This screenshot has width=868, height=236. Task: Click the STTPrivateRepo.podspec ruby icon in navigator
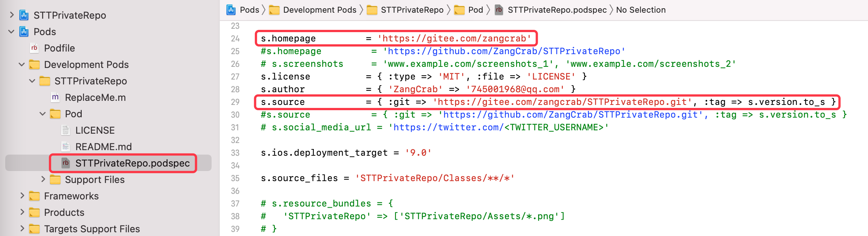tap(66, 163)
